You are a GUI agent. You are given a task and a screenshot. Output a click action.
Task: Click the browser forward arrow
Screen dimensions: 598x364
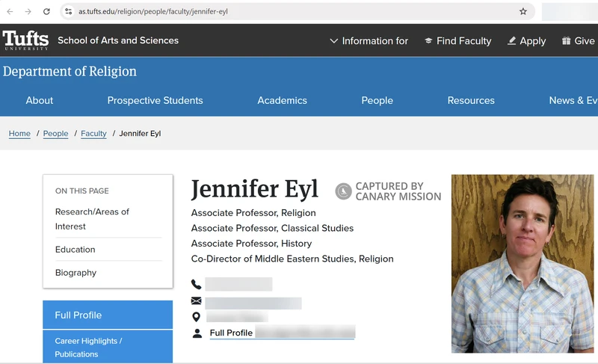pos(28,11)
